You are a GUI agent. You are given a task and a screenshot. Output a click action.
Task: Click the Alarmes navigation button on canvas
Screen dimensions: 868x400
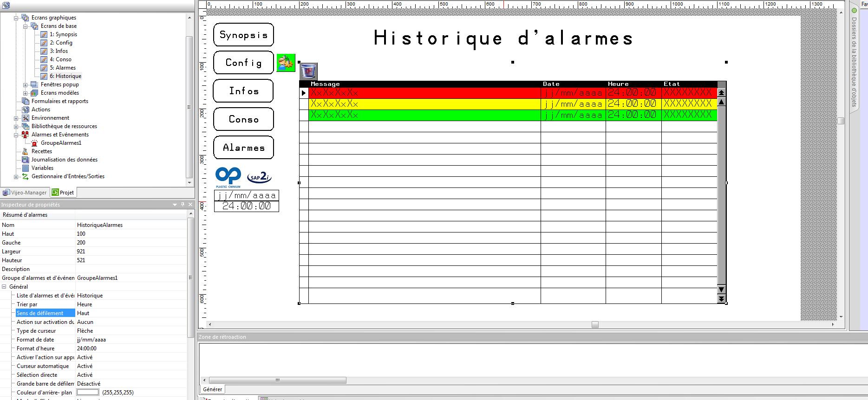pyautogui.click(x=243, y=148)
